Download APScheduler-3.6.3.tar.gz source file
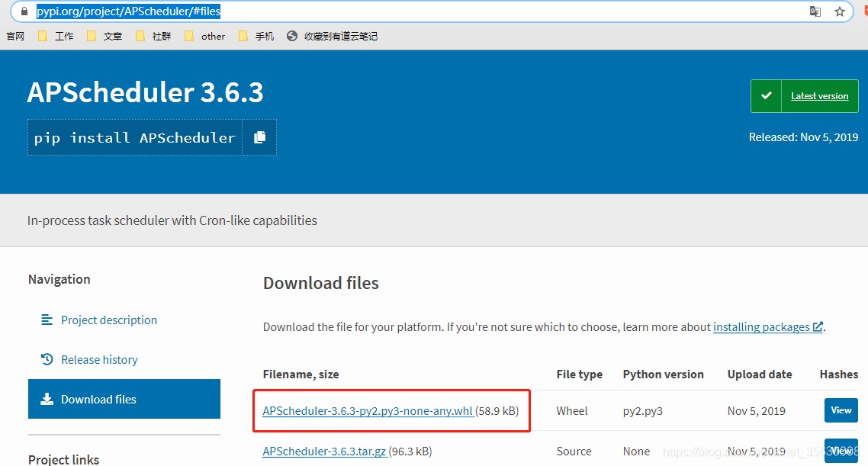This screenshot has width=868, height=466. [x=324, y=451]
